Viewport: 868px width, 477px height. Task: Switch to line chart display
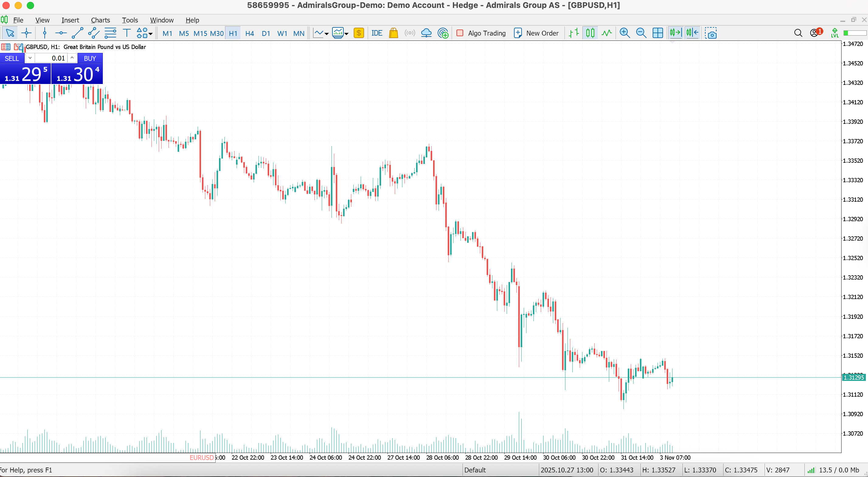[606, 33]
